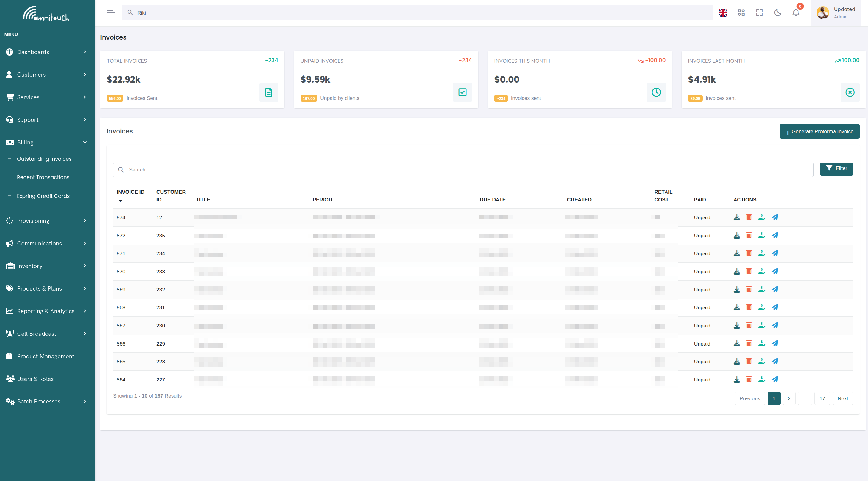Click Generate Proforma Invoice button
868x481 pixels.
coord(819,131)
